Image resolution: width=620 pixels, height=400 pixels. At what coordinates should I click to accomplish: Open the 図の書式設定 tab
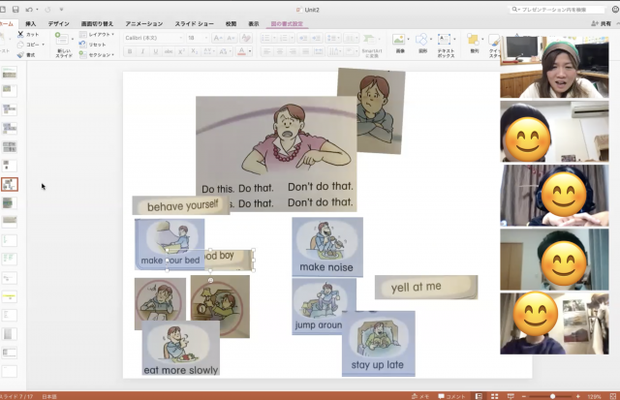287,24
